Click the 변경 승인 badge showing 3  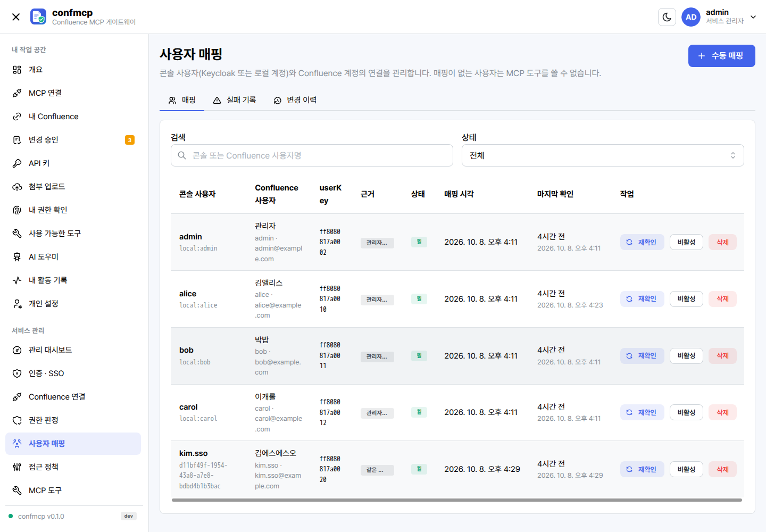[130, 140]
